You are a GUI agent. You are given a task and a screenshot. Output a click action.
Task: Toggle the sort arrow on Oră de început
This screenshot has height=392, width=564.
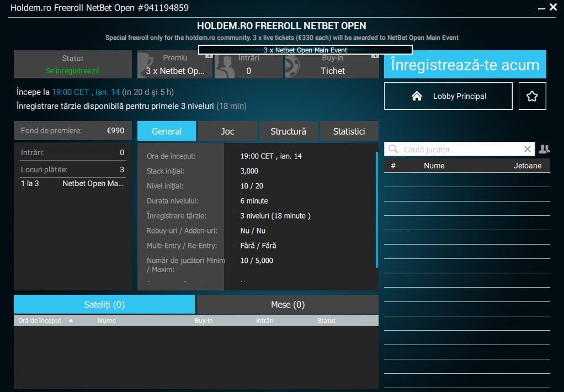click(71, 320)
